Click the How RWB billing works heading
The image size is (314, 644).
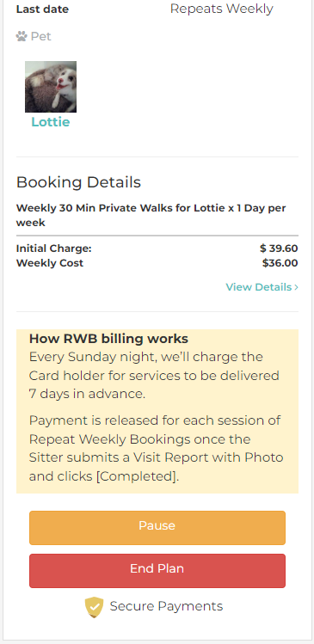click(x=108, y=339)
